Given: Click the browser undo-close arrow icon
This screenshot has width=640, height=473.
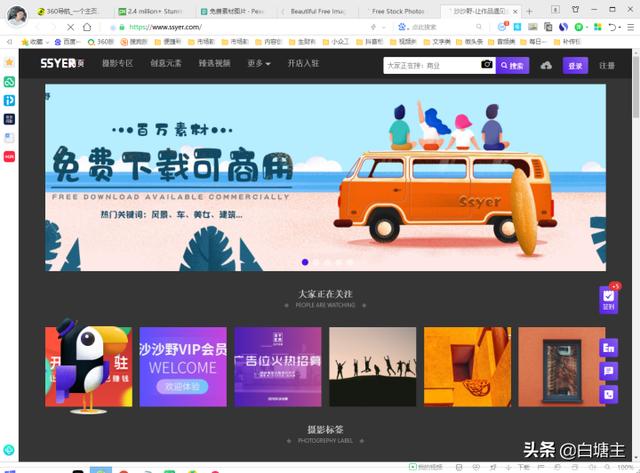Looking at the screenshot, I should tap(612, 27).
